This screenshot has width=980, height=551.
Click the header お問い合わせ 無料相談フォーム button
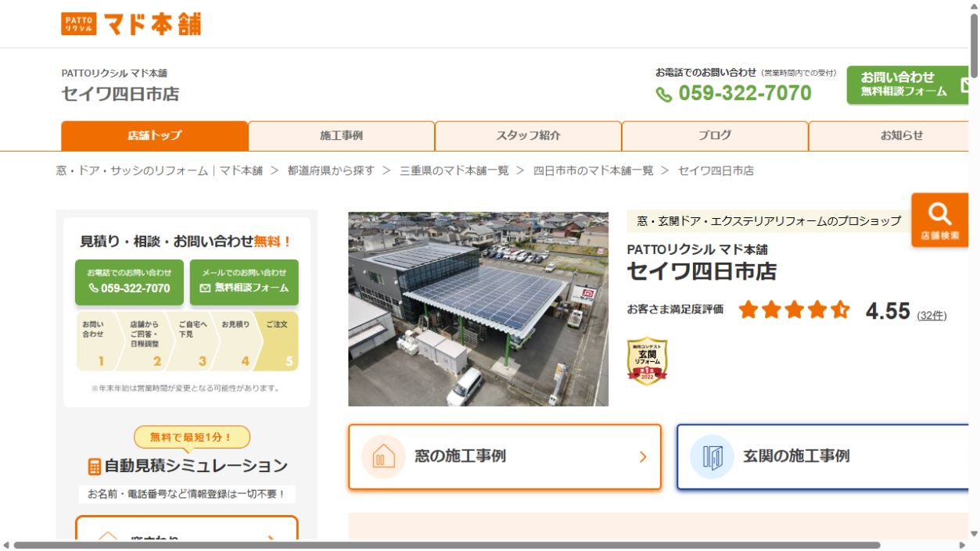(910, 84)
